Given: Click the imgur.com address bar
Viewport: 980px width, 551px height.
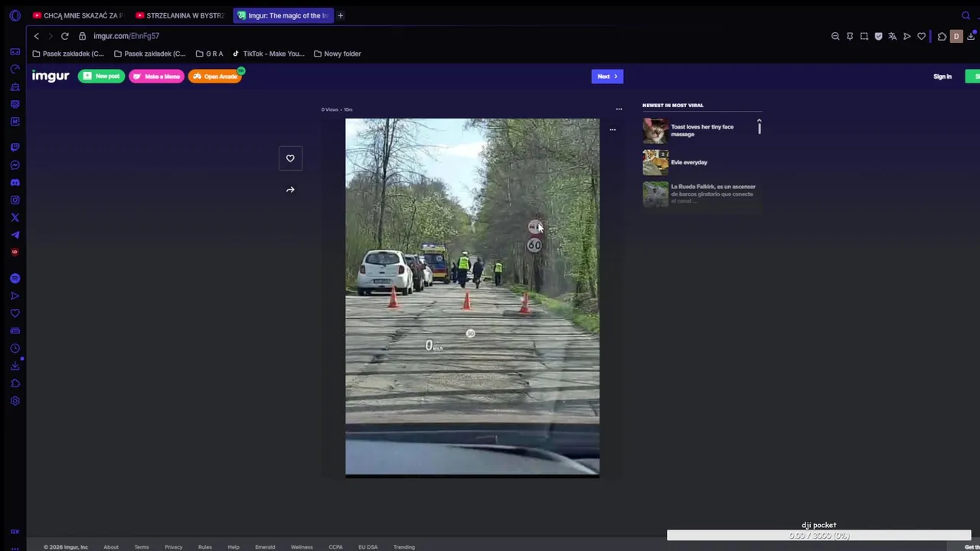Looking at the screenshot, I should (126, 36).
